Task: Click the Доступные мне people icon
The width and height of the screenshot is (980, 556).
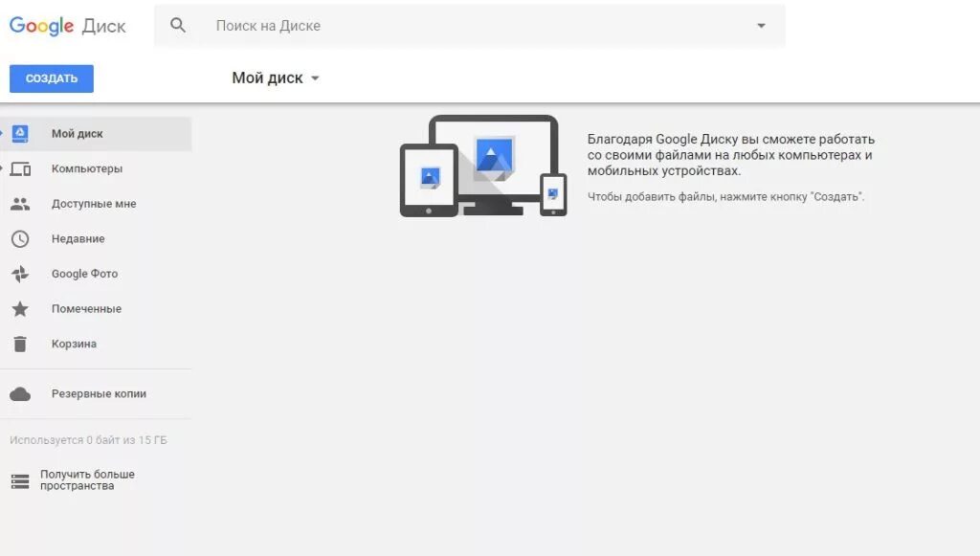Action: click(x=20, y=204)
